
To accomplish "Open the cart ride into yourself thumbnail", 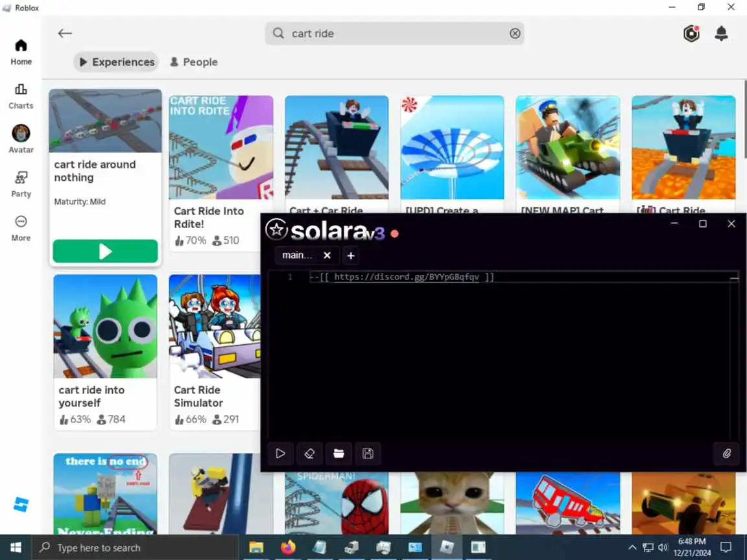I will tap(105, 326).
